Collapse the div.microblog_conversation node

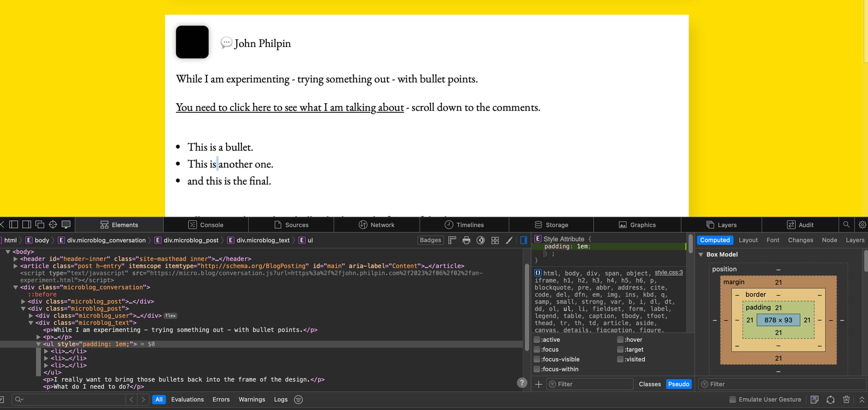pos(15,287)
